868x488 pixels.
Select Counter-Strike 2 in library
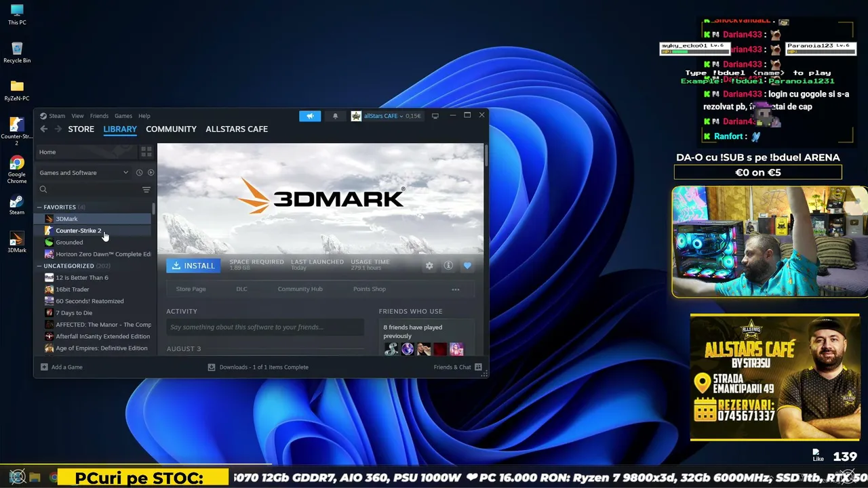click(93, 230)
